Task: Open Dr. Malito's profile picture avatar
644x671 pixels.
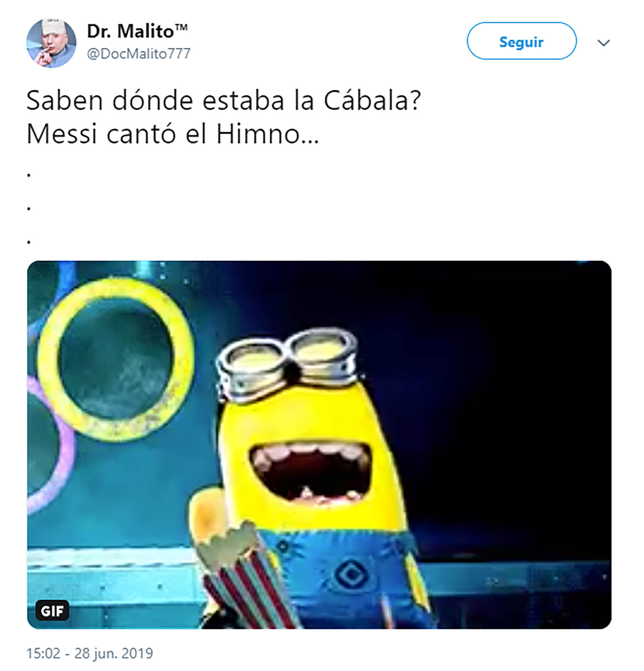Action: [51, 43]
